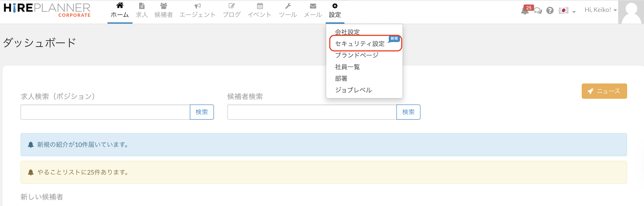The width and height of the screenshot is (644, 206).
Task: Click the 候補者検索 input field
Action: pyautogui.click(x=311, y=112)
